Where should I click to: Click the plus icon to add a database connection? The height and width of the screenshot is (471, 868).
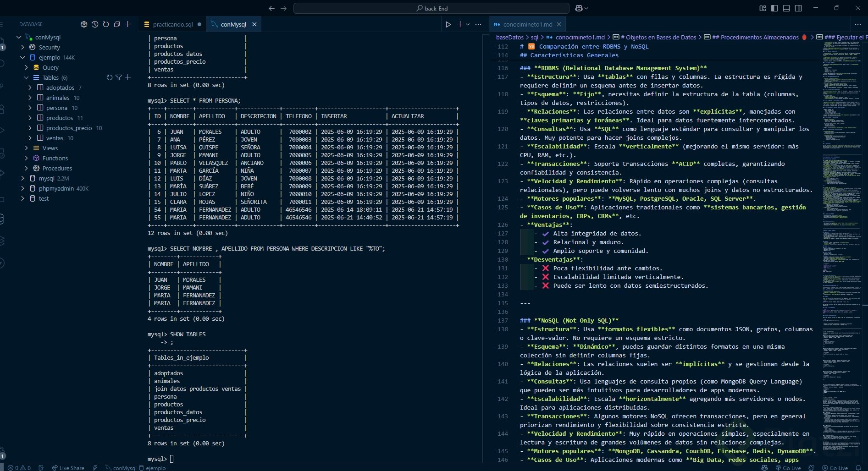128,24
